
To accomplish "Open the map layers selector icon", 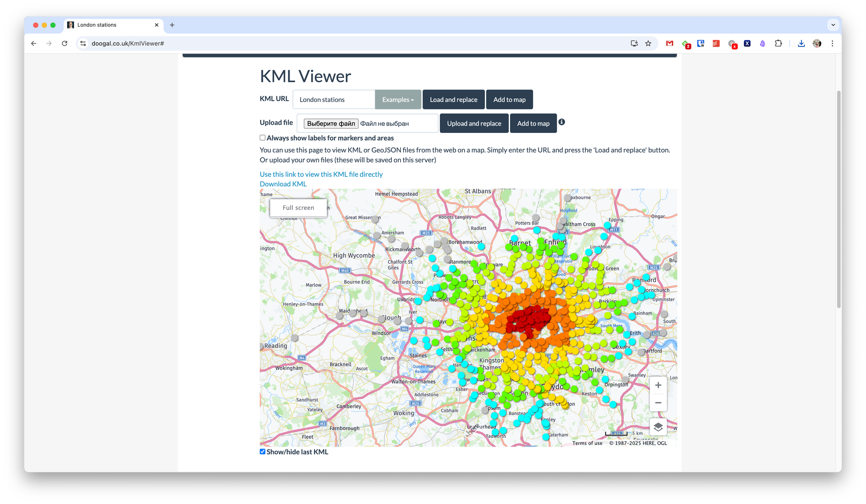I will point(658,427).
